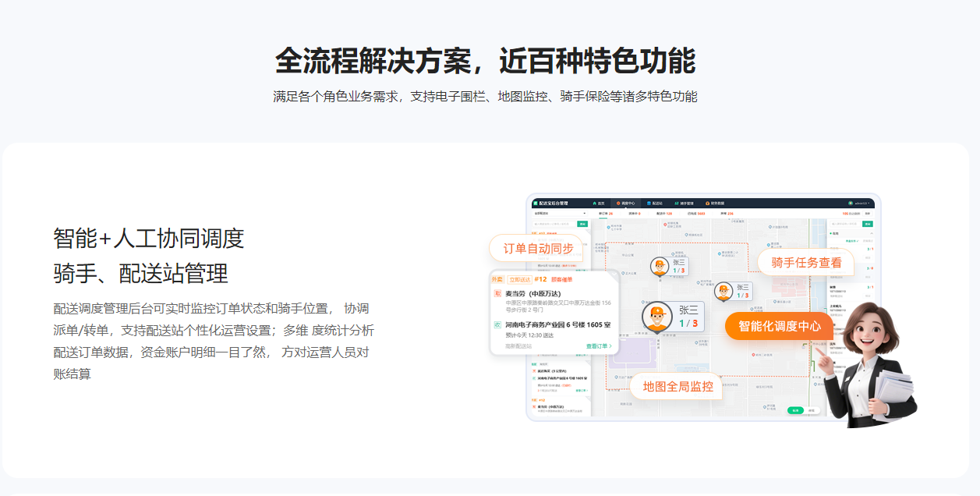Open the 全部配送站 station dropdown
This screenshot has width=980, height=496.
click(559, 213)
